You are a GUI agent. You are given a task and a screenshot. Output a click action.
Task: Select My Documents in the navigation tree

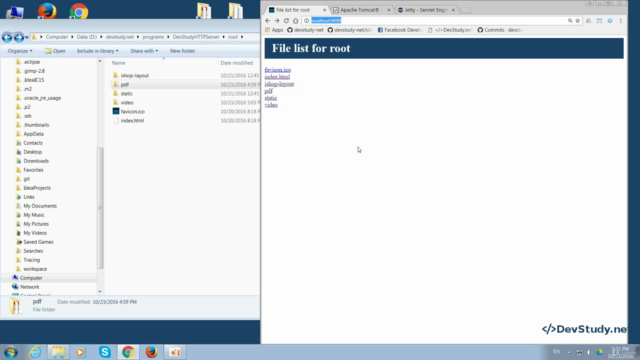click(x=40, y=206)
